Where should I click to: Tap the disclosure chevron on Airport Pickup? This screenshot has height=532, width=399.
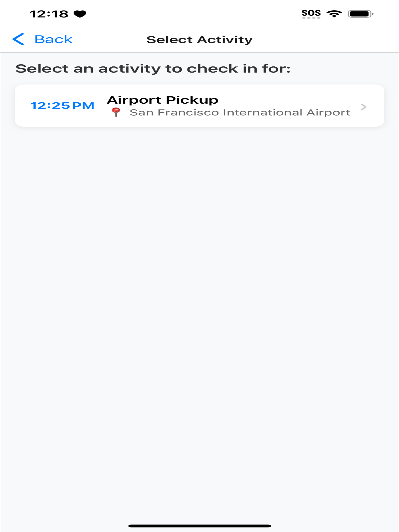[x=363, y=107]
